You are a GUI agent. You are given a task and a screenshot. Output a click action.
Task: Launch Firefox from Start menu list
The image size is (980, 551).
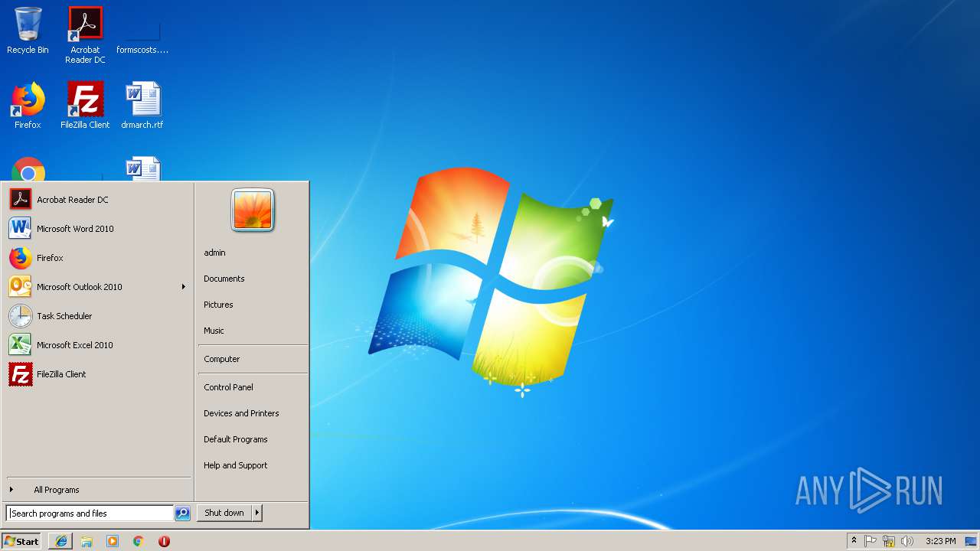pos(96,258)
